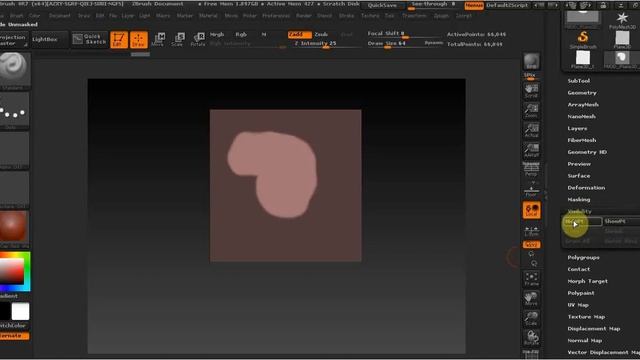Click the Alternate button
640x360 pixels.
pos(14,336)
